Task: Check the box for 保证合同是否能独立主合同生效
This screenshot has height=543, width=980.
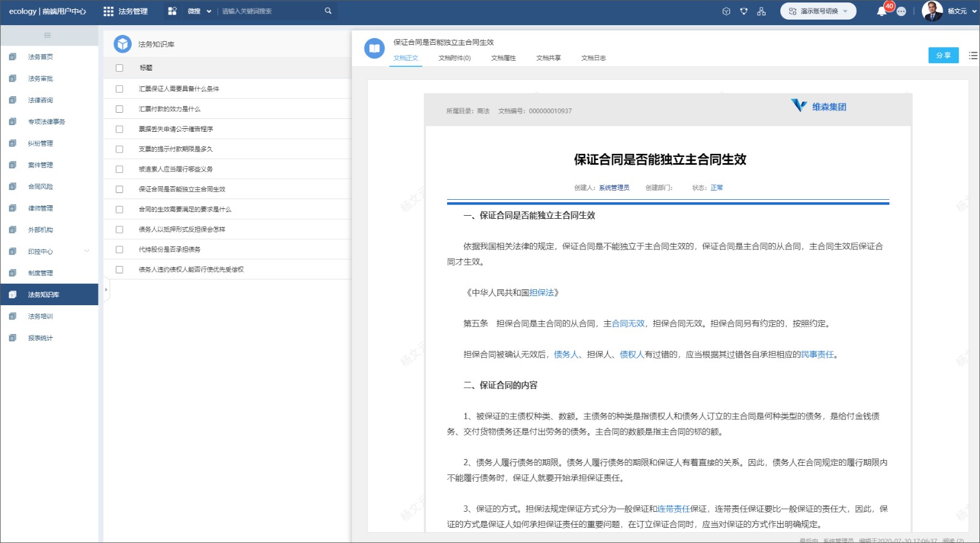Action: click(x=119, y=189)
